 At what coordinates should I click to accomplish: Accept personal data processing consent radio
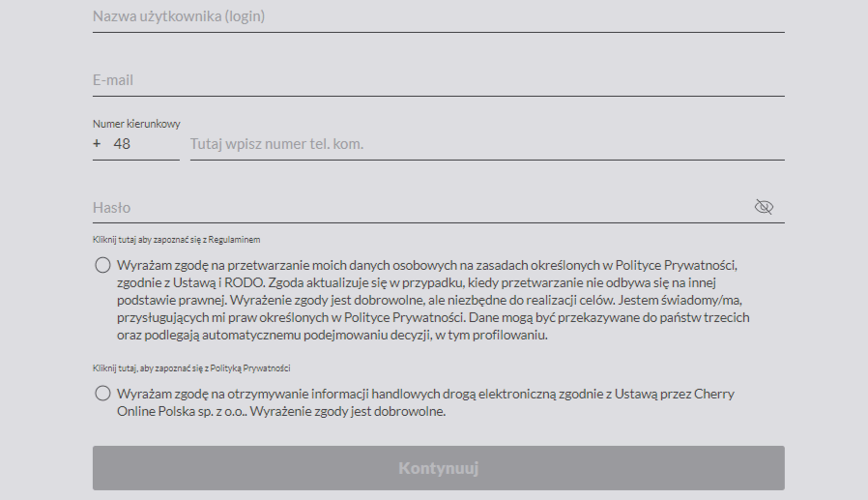(102, 265)
